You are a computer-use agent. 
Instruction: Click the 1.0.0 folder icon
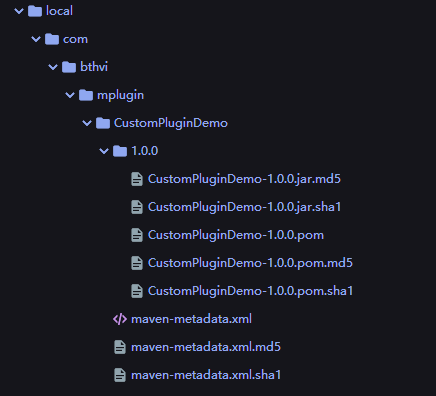[120, 151]
